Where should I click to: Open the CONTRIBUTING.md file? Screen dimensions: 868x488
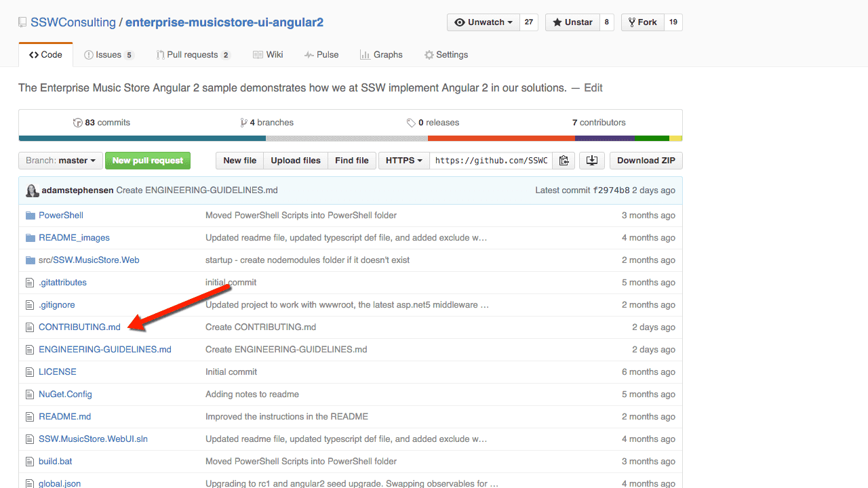tap(79, 327)
